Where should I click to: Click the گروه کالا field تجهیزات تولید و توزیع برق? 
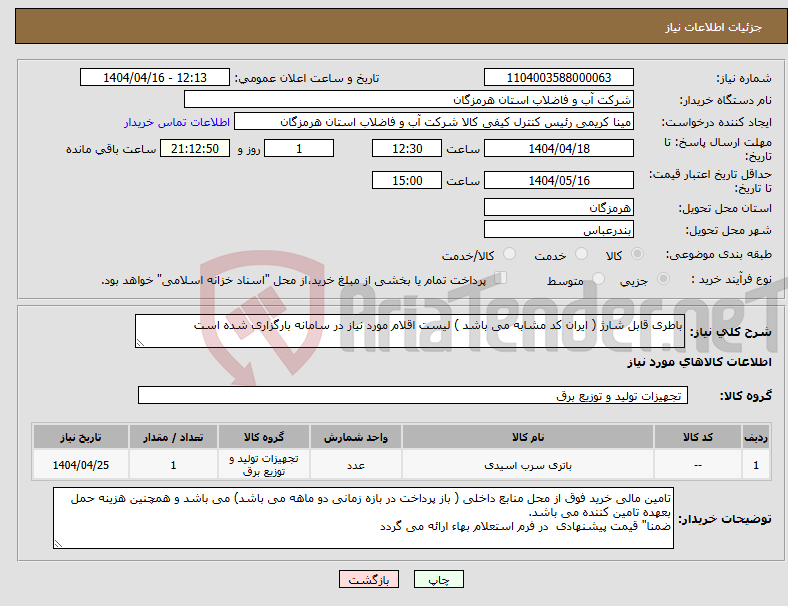pyautogui.click(x=413, y=395)
